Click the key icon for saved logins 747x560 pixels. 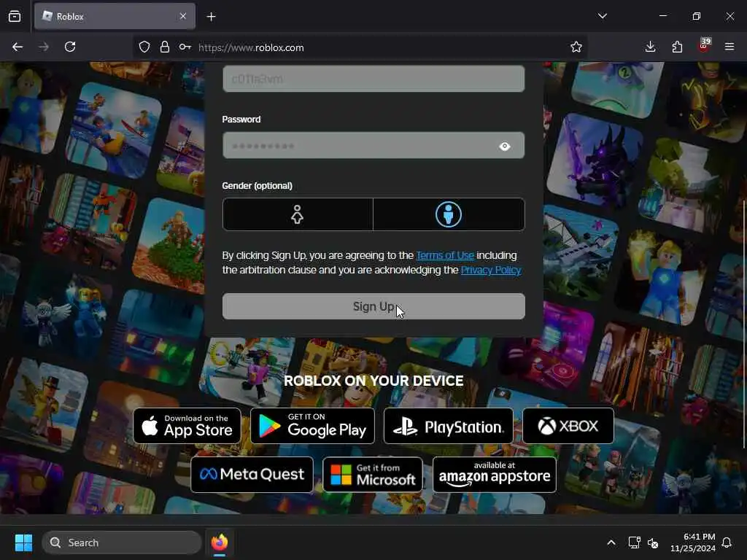[x=185, y=47]
